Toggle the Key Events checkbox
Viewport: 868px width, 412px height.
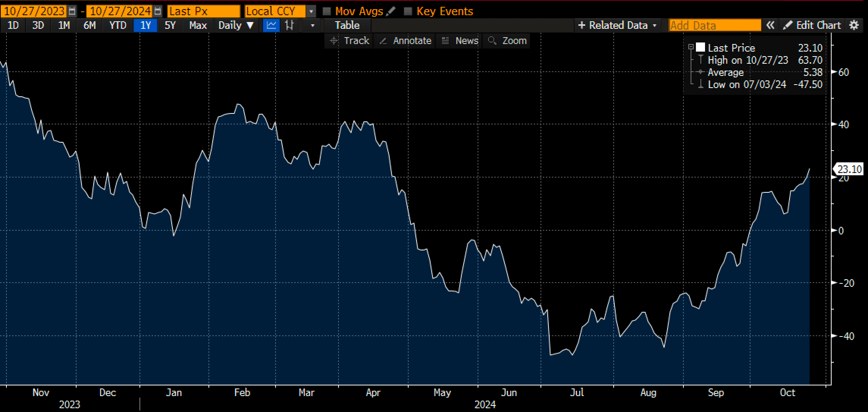408,11
